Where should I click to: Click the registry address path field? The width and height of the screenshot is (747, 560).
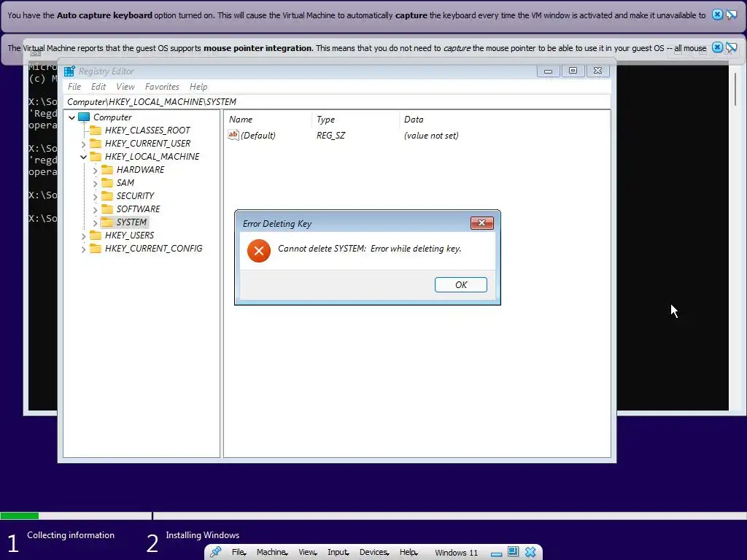337,102
